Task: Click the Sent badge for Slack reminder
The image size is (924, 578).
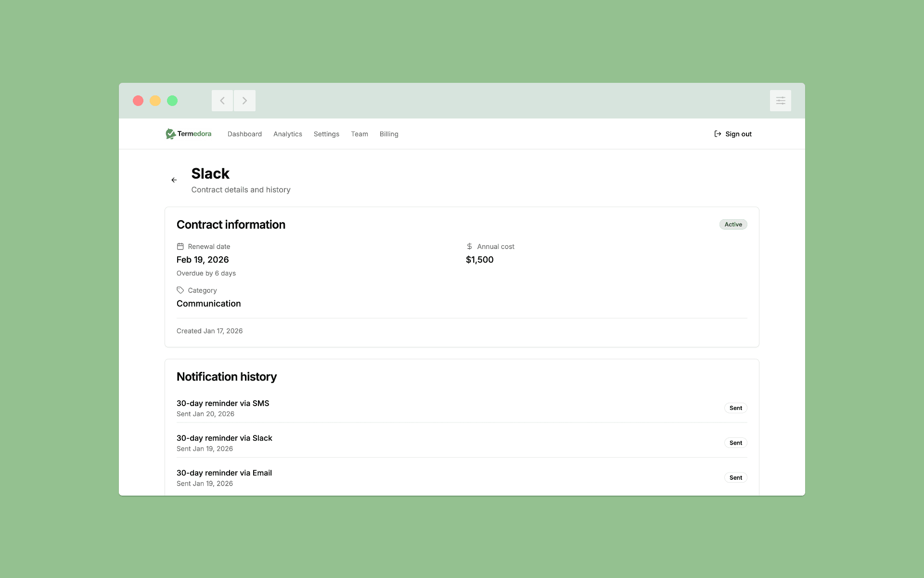Action: [735, 443]
